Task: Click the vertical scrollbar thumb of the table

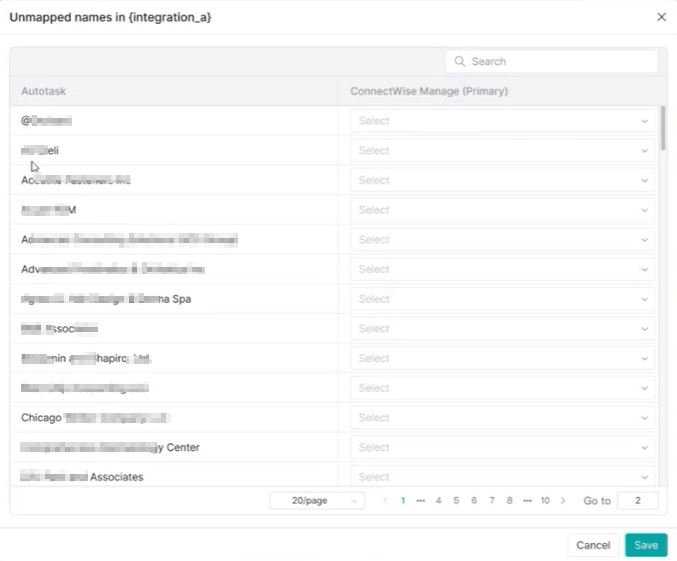Action: (662, 128)
